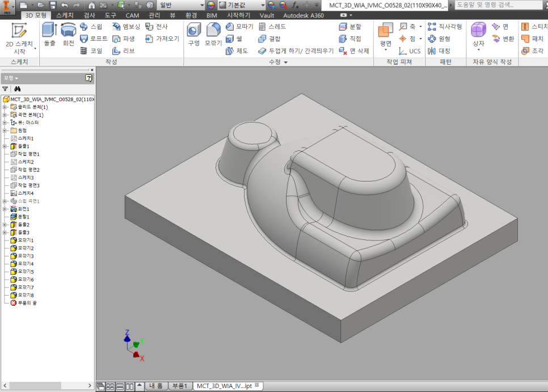
Task: Switch to the Autodesk A360 tab
Action: tap(303, 15)
